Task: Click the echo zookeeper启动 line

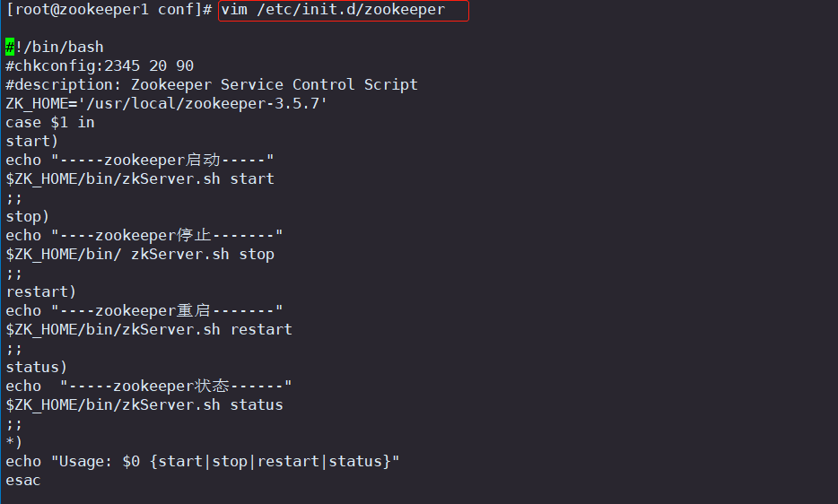Action: click(139, 161)
